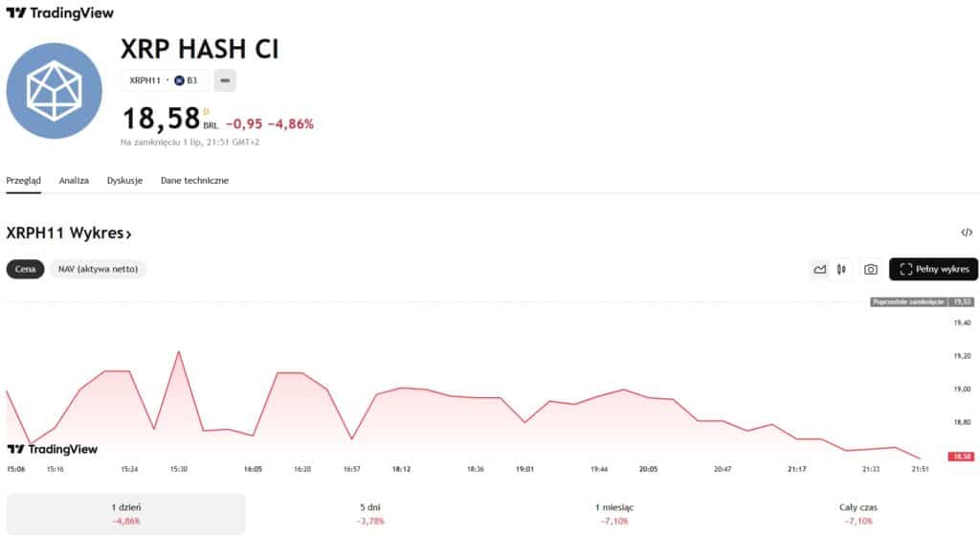This screenshot has height=535, width=980.
Task: Click the XRP HASH CI fund logo
Action: coord(54,90)
